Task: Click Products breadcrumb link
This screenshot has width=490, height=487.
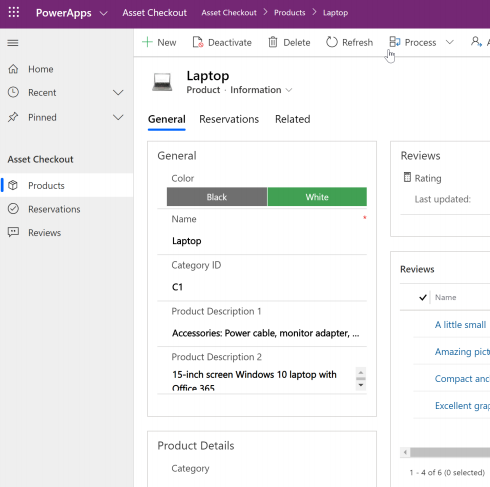Action: 290,13
